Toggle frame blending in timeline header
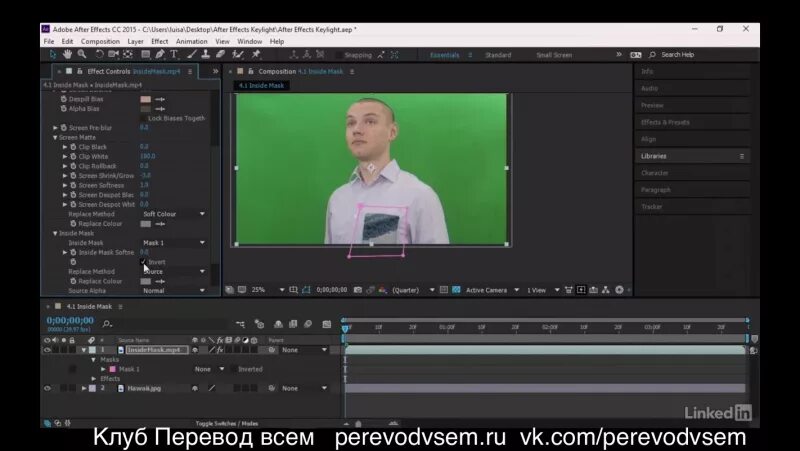Screen dimensions: 800x451 293,324
